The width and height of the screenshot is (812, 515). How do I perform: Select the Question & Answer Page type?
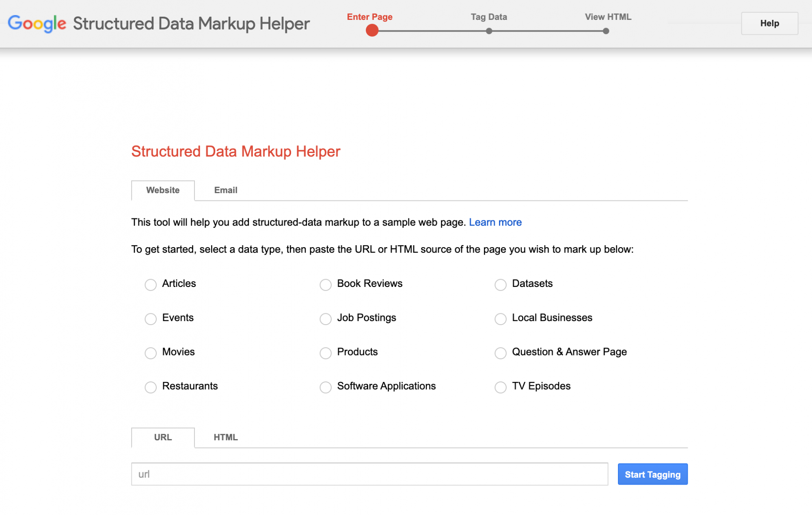click(x=500, y=353)
